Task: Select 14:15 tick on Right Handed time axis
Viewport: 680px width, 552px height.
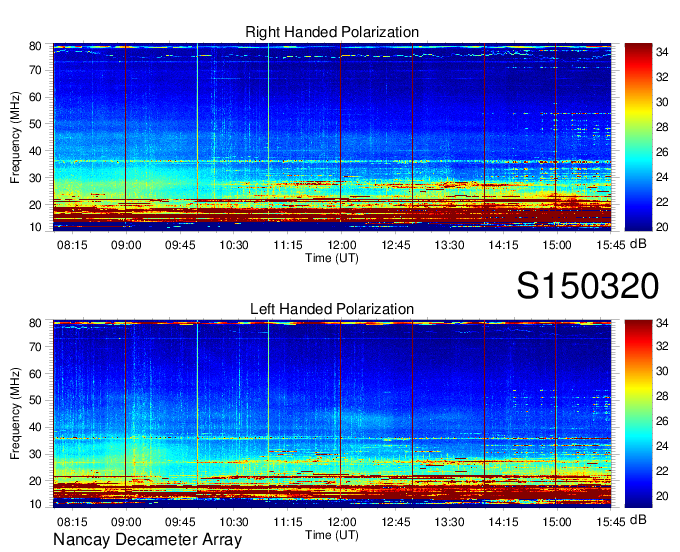Action: [x=503, y=245]
